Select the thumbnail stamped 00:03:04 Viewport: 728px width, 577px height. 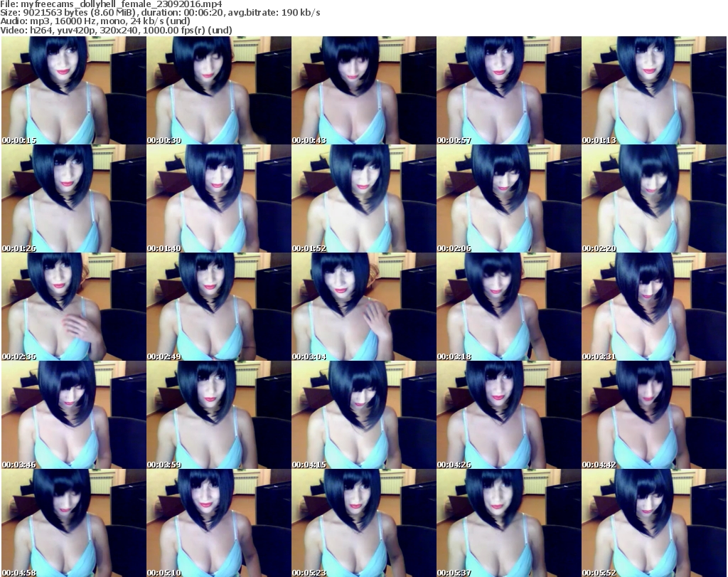363,307
